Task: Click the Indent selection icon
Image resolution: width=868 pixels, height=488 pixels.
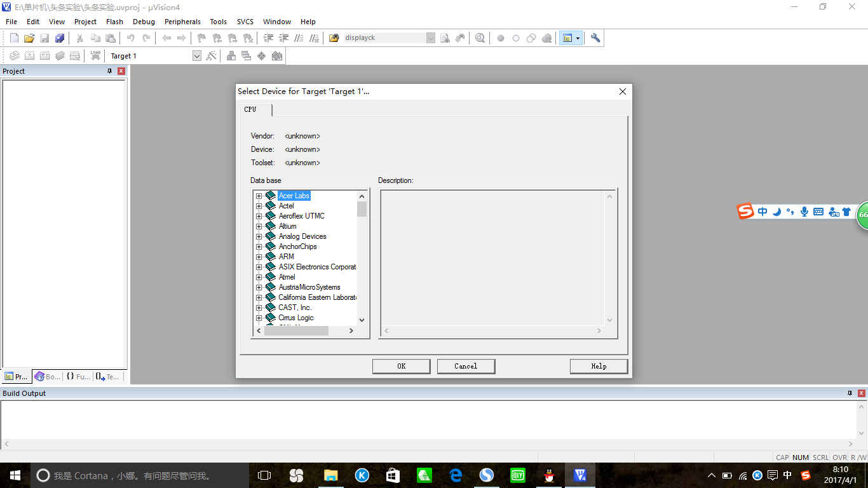Action: [268, 38]
